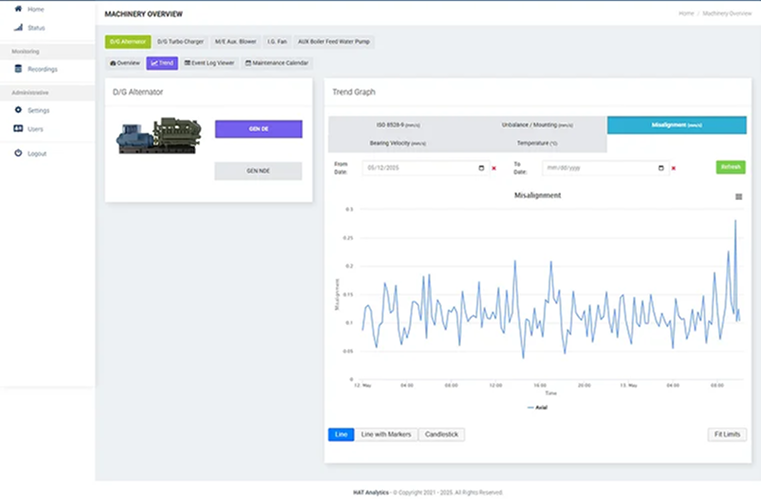Open the From Date calendar picker
Viewport: 761px width, 499px height.
click(482, 168)
